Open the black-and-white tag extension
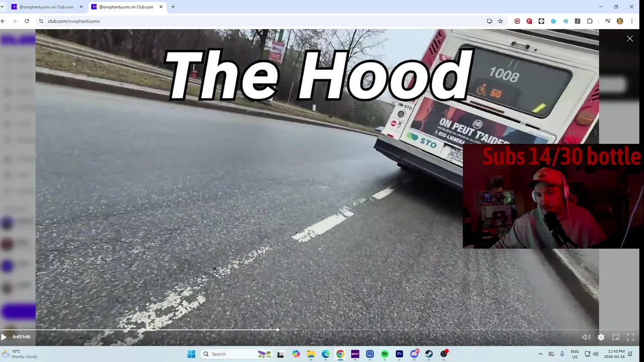The height and width of the screenshot is (362, 644). pos(541,21)
